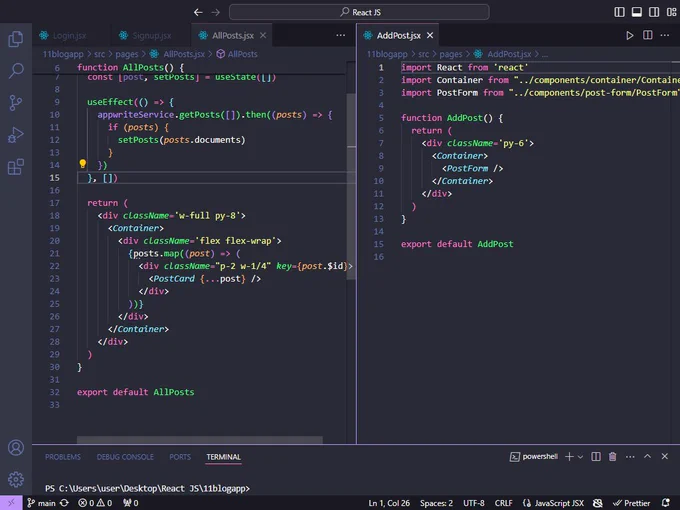This screenshot has height=510, width=680.
Task: Open the Manage settings gear
Action: point(16,479)
